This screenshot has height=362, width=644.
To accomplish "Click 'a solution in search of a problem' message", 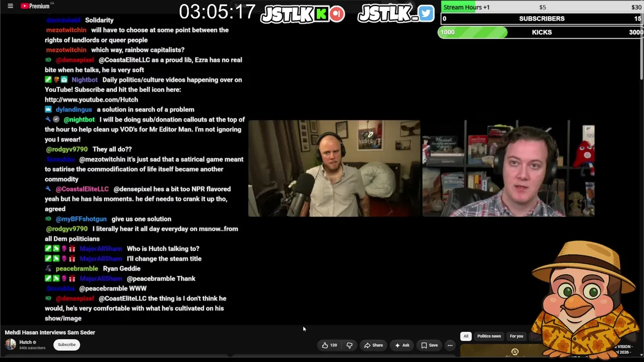I will (x=145, y=110).
